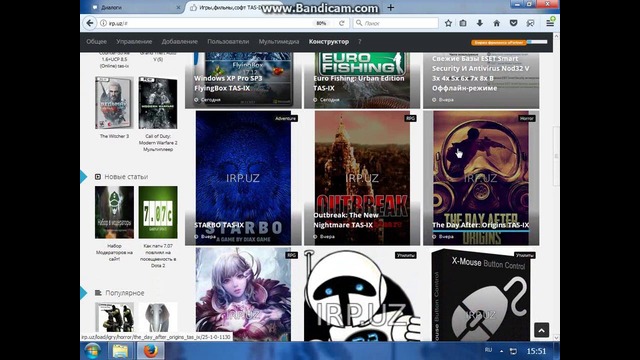
Task: Open the Windows XP Pro SP3 FlyingBox card
Action: 243,80
